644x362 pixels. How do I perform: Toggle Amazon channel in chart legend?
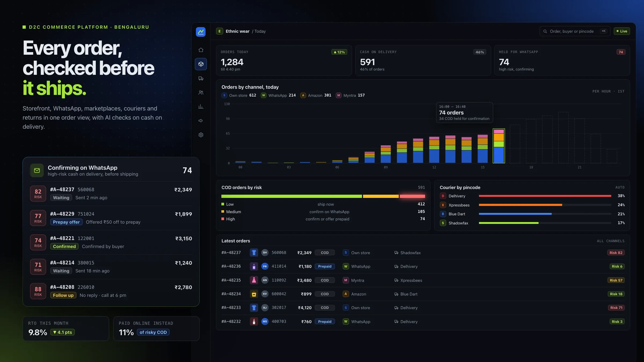tap(316, 95)
